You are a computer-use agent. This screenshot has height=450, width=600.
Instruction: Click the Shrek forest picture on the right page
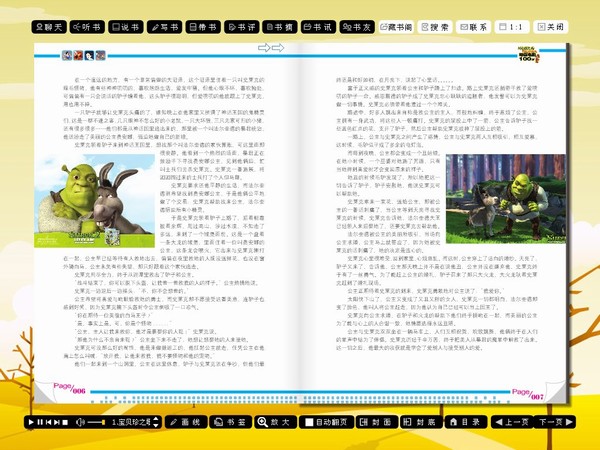point(505,199)
